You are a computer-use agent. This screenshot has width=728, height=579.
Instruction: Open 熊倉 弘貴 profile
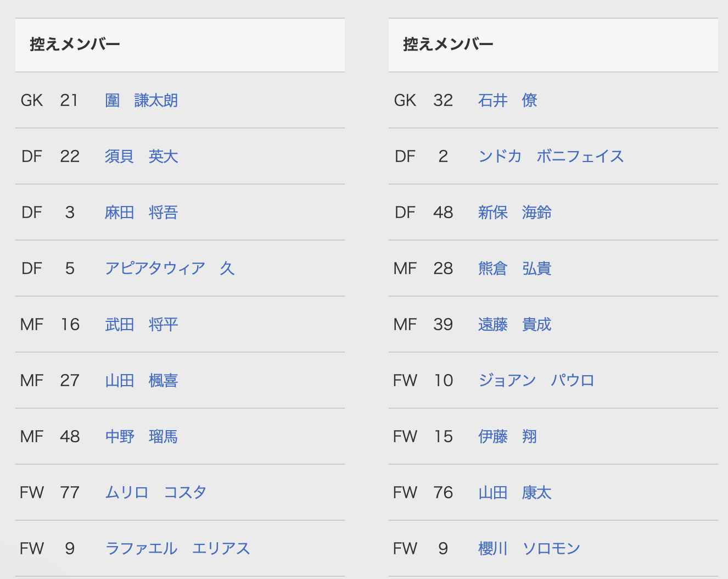(x=515, y=269)
